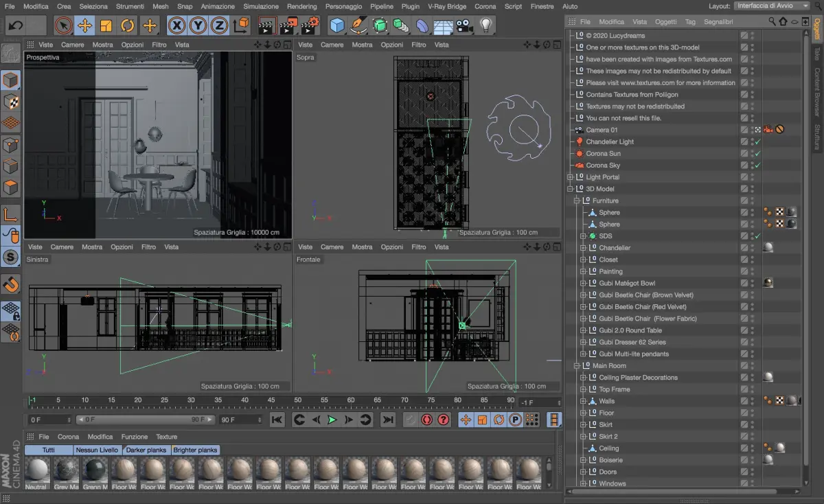This screenshot has width=824, height=504.
Task: Collapse the Furniture group in object tree
Action: pos(577,201)
